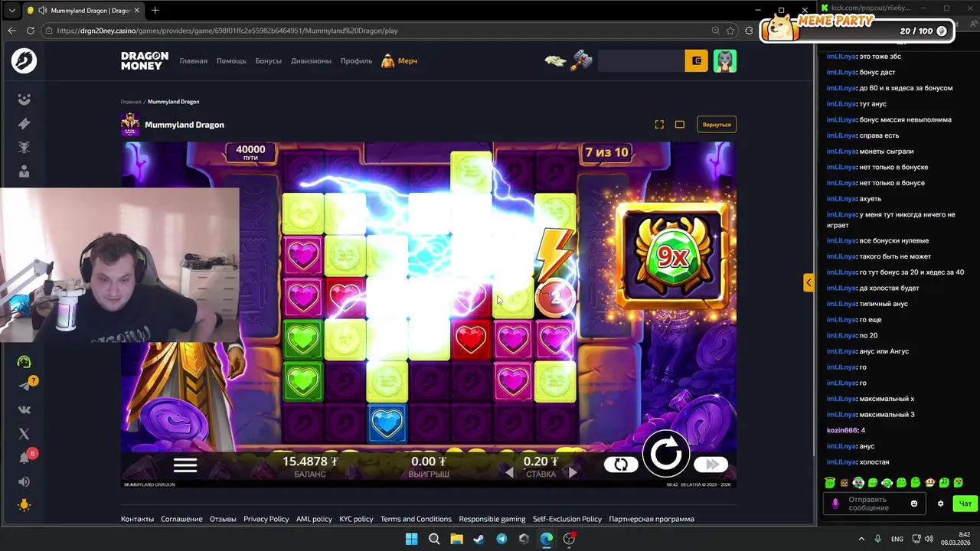Screen dimensions: 980x551
Task: Click the Privacy Policy footer link
Action: click(x=266, y=519)
